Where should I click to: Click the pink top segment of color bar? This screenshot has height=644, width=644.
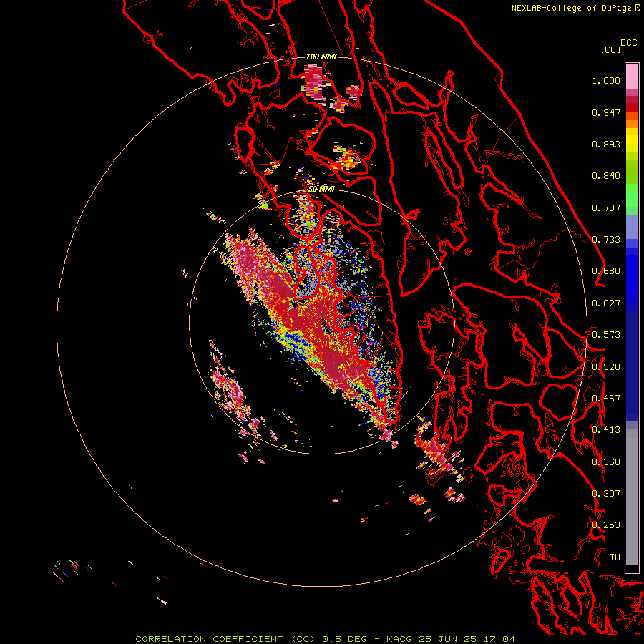click(632, 76)
